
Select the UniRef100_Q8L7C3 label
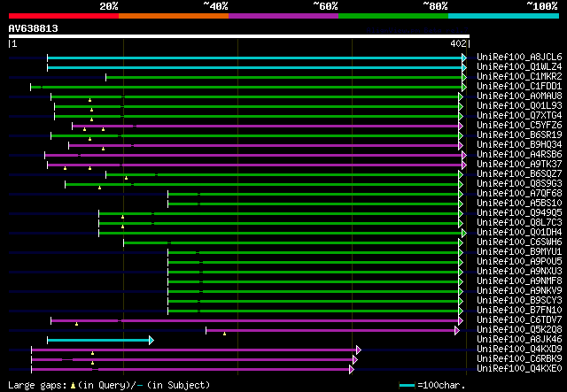(x=519, y=223)
